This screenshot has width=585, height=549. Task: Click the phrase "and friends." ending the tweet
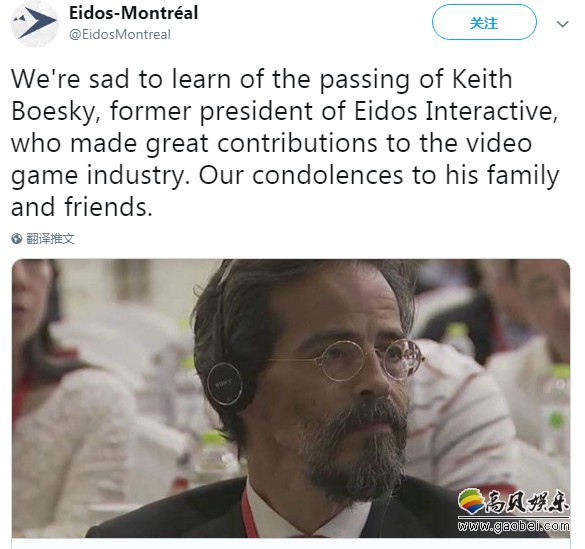(x=82, y=207)
